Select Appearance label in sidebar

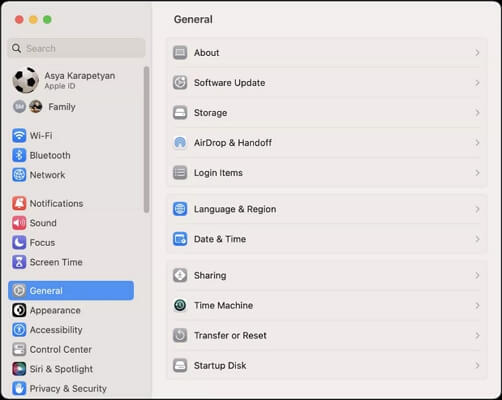(55, 310)
